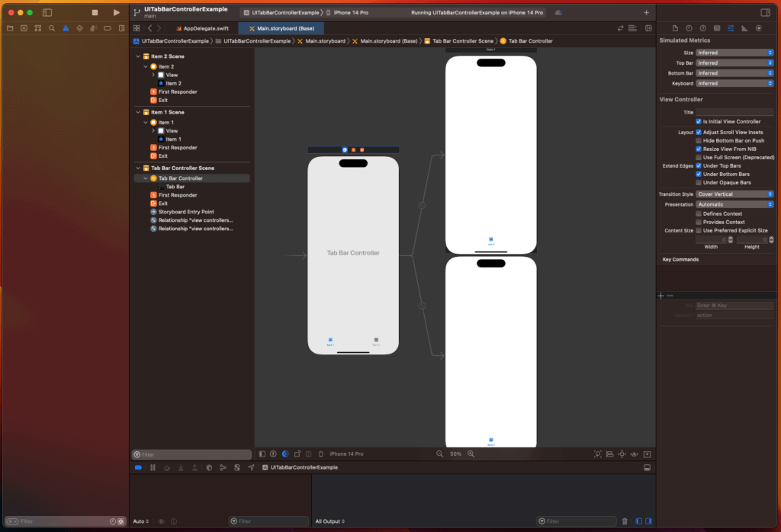The width and height of the screenshot is (781, 532).
Task: Enable Hide Bottom Bar on Push
Action: click(699, 140)
